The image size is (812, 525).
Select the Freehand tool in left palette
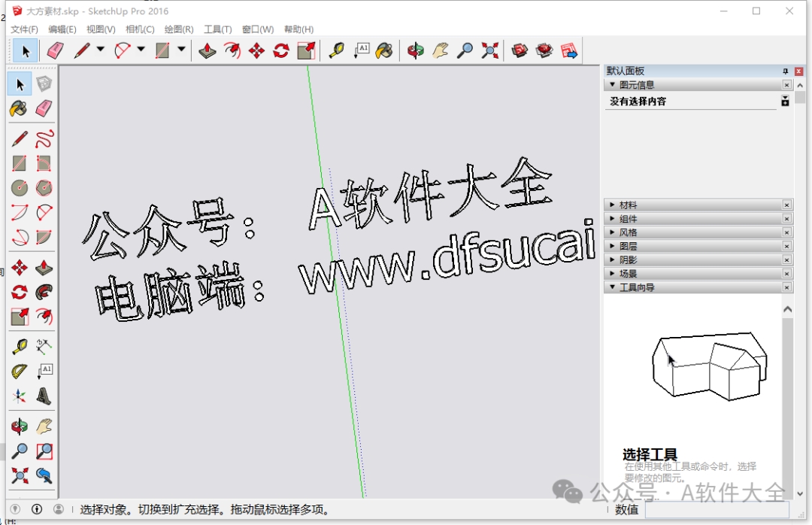(44, 139)
